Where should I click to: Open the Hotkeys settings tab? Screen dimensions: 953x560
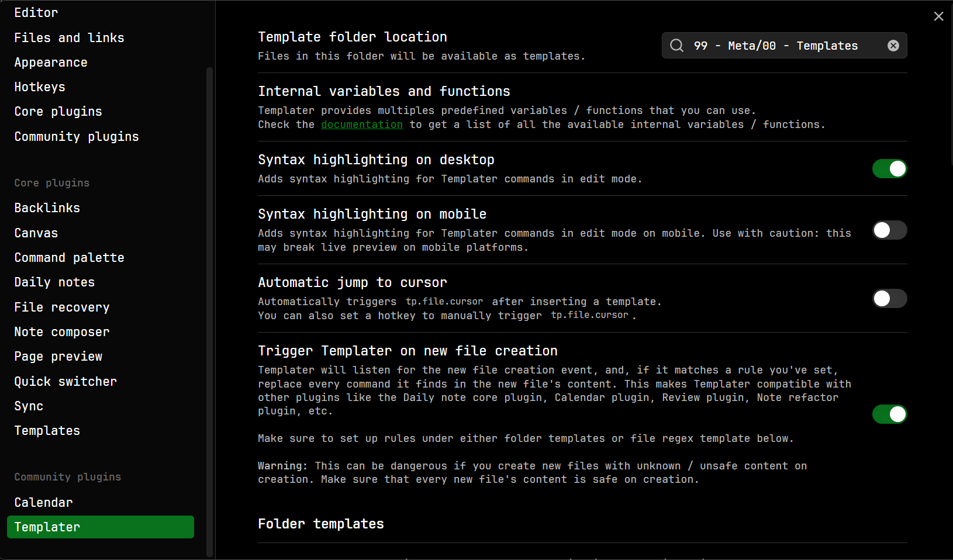pyautogui.click(x=40, y=87)
